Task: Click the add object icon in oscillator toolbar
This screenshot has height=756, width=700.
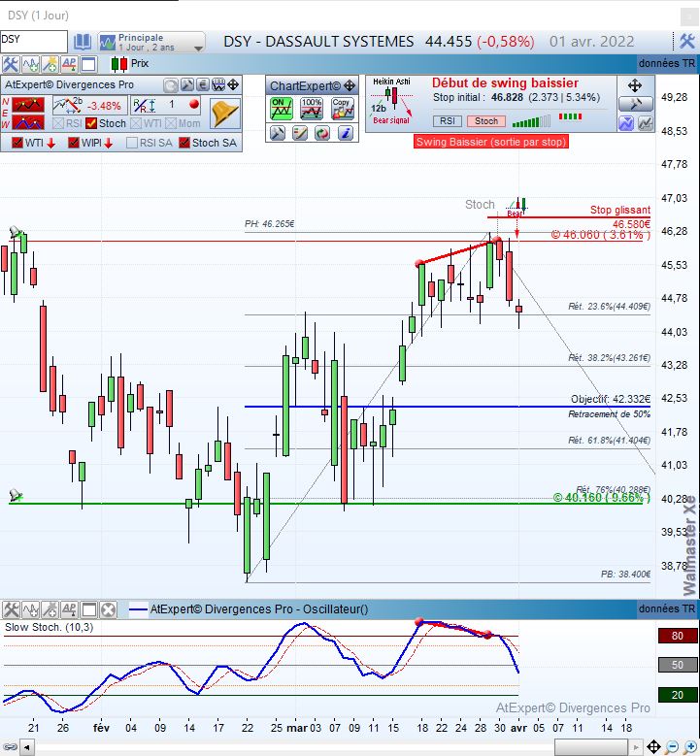Action: pyautogui.click(x=50, y=609)
